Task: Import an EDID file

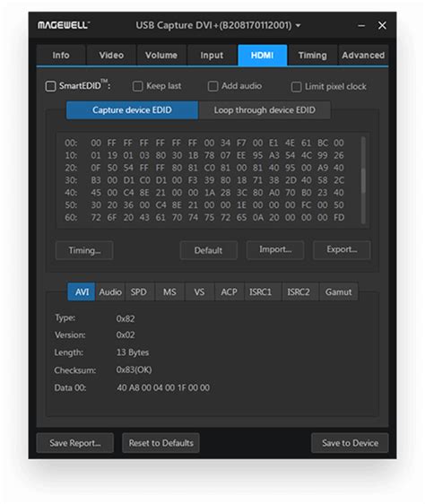Action: tap(275, 249)
